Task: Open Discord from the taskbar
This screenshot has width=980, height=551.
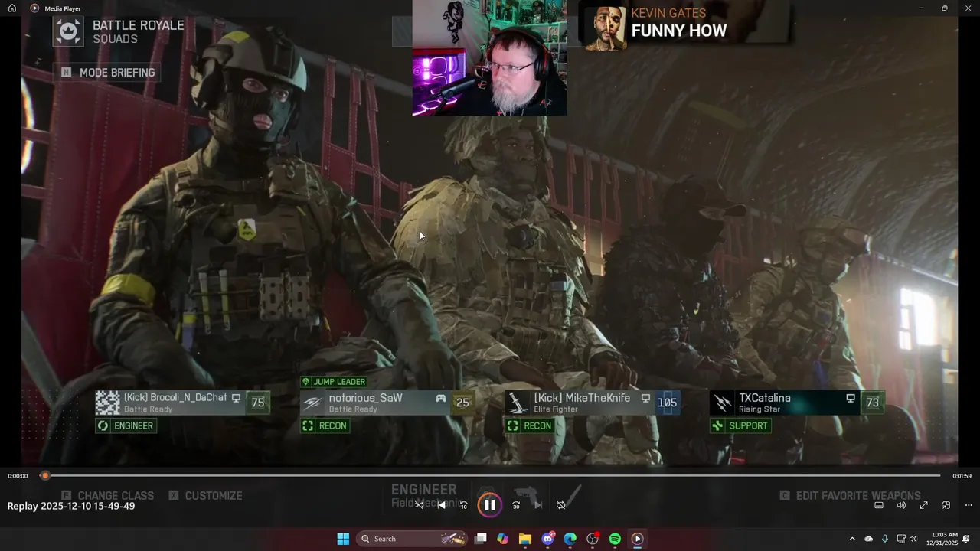Action: pyautogui.click(x=547, y=539)
